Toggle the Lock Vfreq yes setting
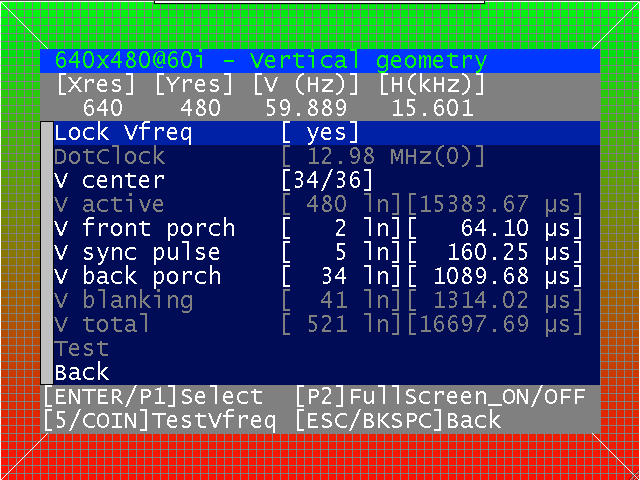Image resolution: width=640 pixels, height=480 pixels. (320, 133)
